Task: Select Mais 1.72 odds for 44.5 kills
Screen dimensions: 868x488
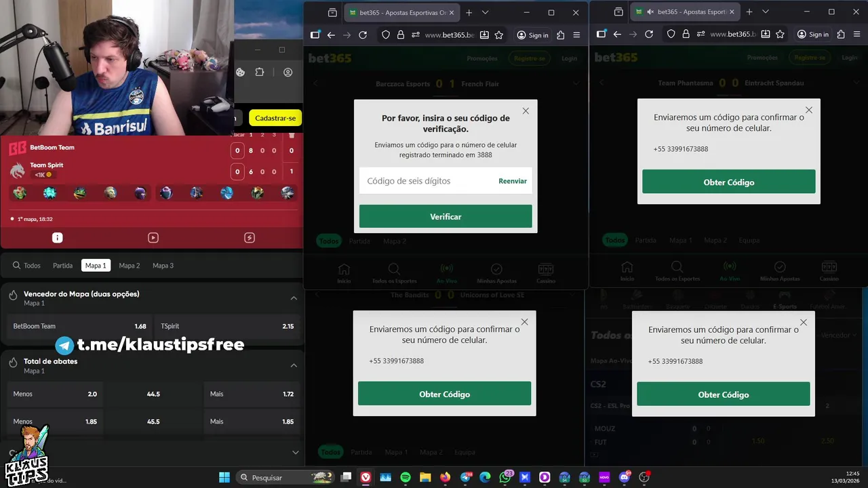Action: pos(252,394)
